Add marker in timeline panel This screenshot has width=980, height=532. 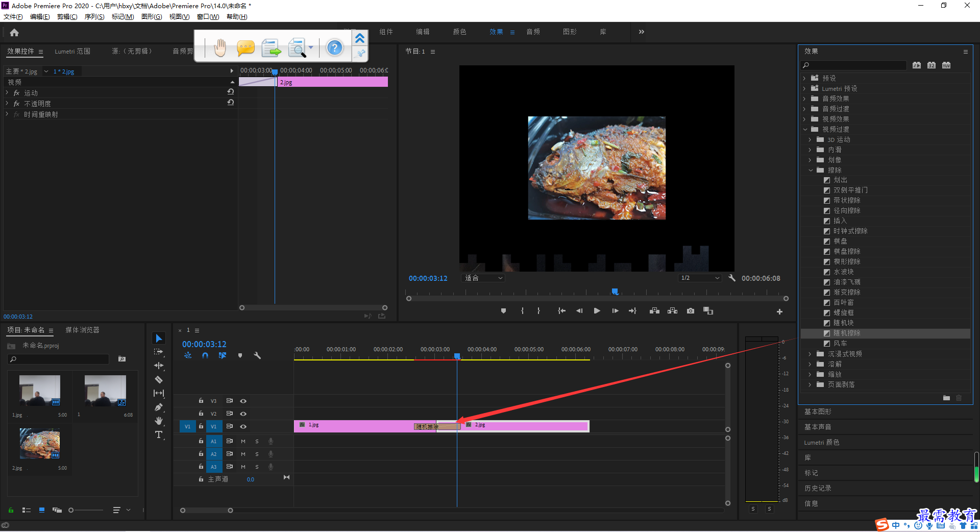point(240,355)
